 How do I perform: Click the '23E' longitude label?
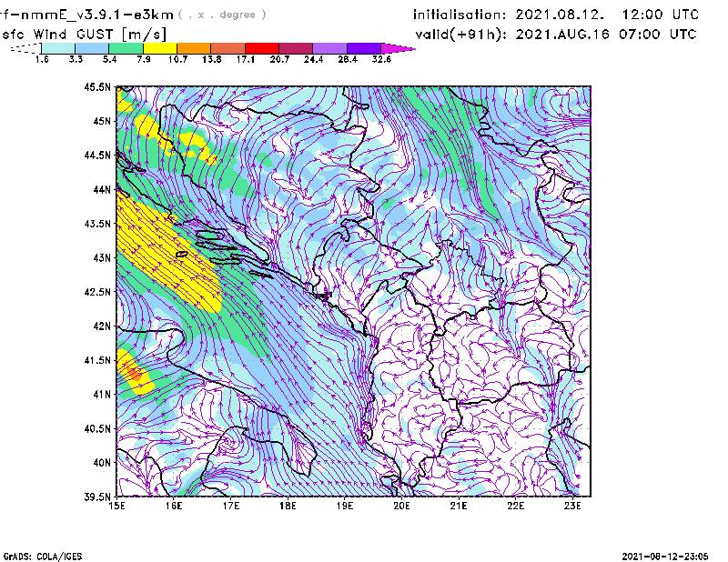(572, 506)
